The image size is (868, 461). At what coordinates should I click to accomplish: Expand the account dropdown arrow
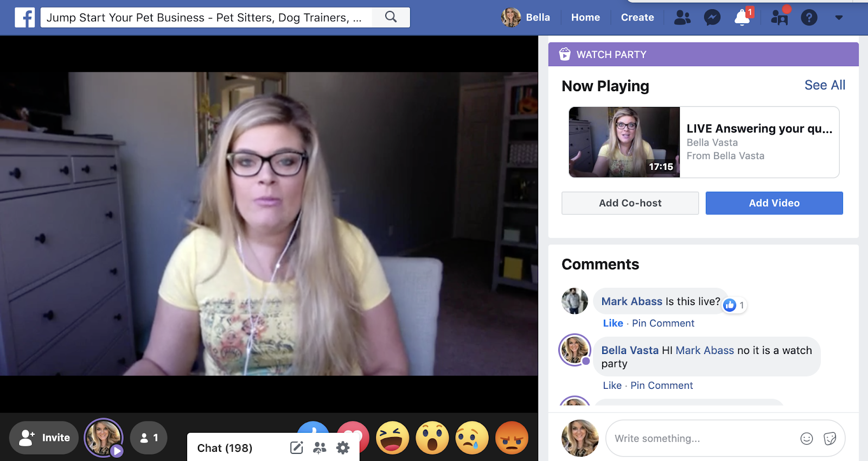[839, 18]
